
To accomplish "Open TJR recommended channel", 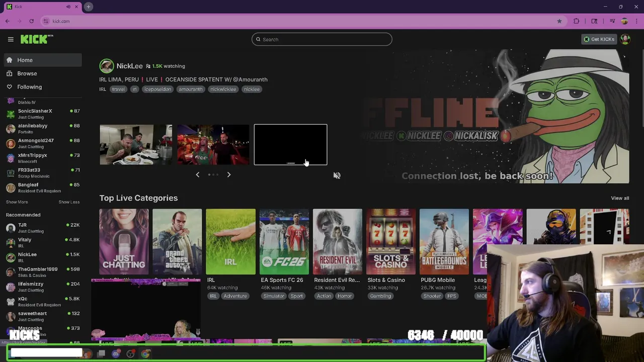I will (43, 228).
